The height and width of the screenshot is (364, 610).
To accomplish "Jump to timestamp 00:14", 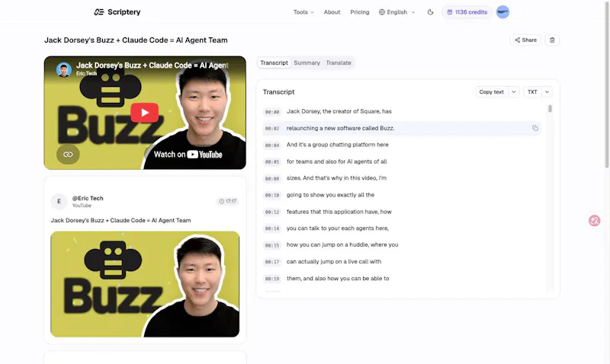I will pos(272,228).
